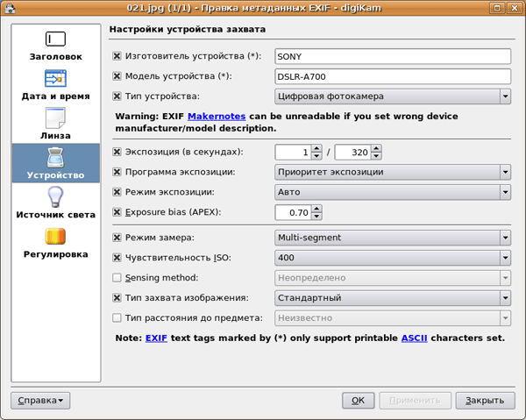Decrease exposure denominator 320 with down arrow

click(x=376, y=156)
